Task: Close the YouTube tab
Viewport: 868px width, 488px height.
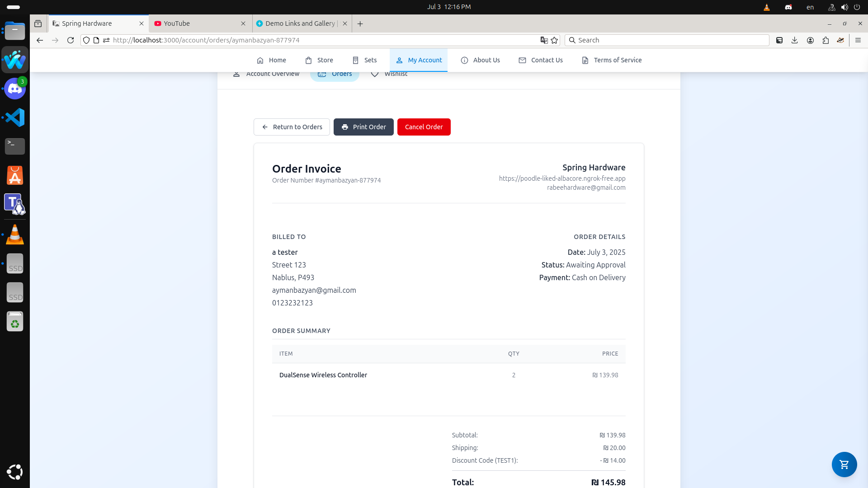Action: pos(243,23)
